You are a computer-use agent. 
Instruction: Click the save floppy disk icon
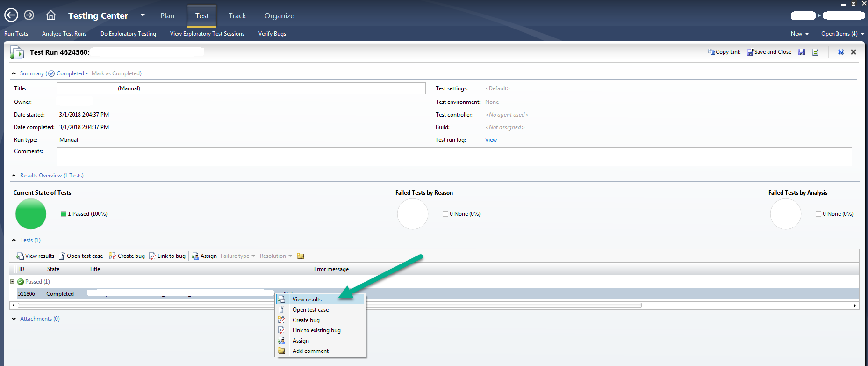802,52
